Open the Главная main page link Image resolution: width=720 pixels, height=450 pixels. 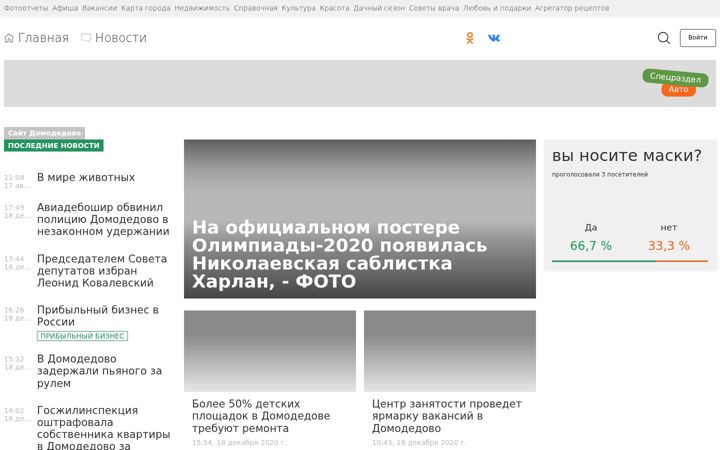pos(43,38)
